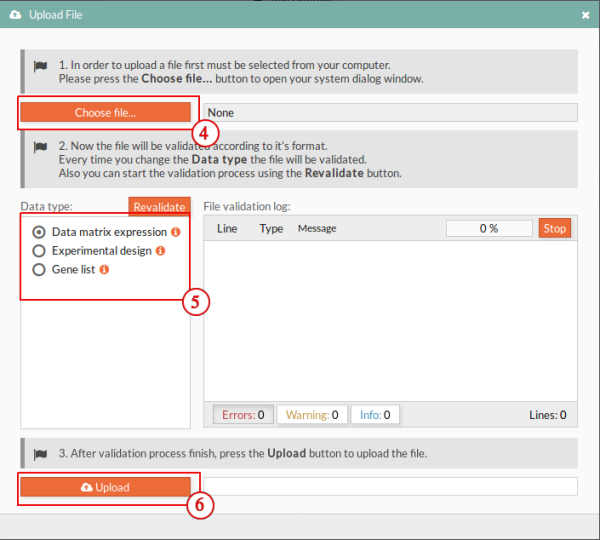The height and width of the screenshot is (540, 600).
Task: Stop the file validation process
Action: tap(554, 228)
